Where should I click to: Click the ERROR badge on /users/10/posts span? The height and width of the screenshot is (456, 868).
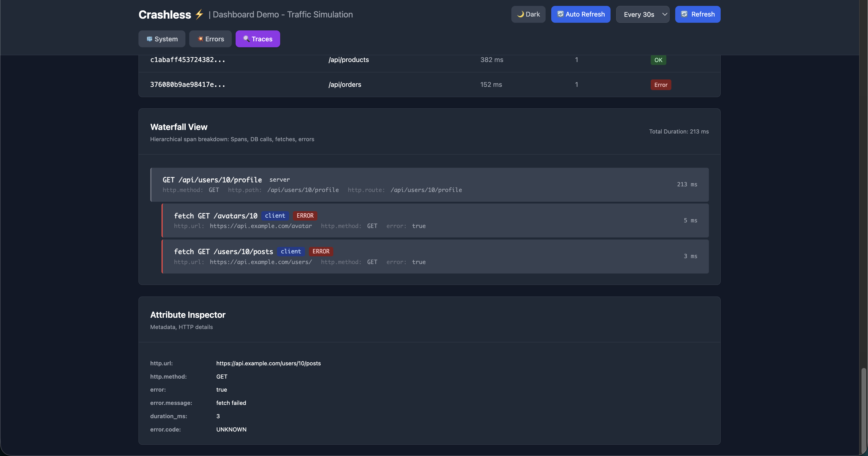(321, 251)
